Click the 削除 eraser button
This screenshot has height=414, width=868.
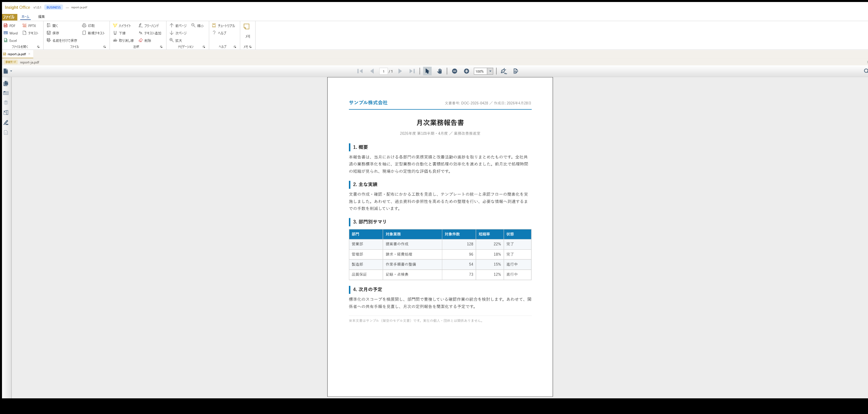145,40
